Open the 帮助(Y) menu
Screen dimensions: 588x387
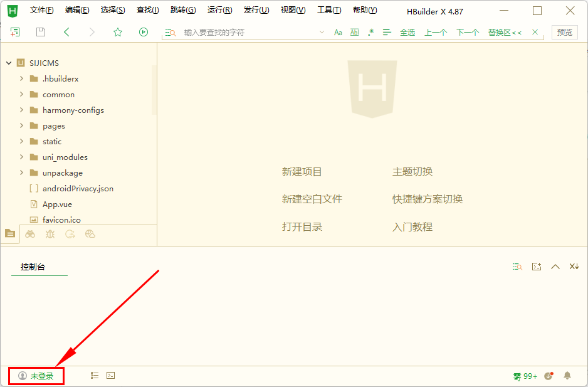coord(364,10)
